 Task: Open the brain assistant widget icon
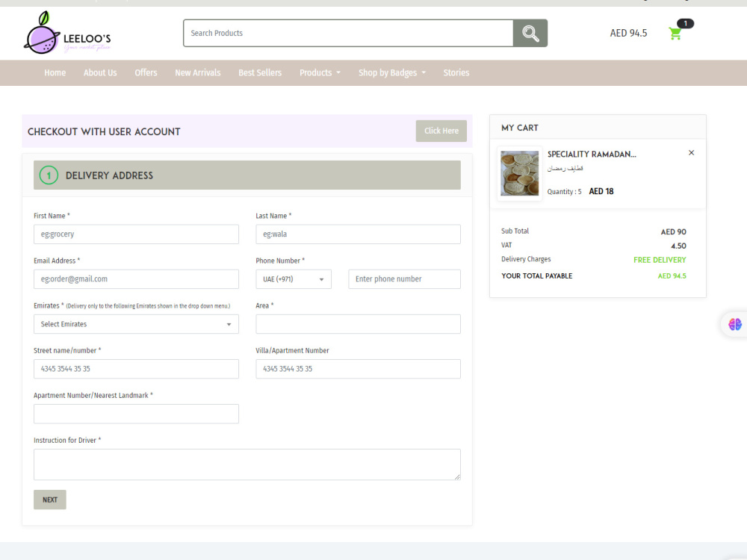[734, 324]
